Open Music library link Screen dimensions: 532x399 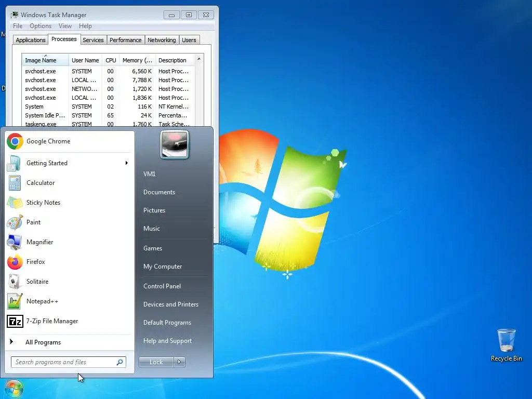click(x=151, y=229)
